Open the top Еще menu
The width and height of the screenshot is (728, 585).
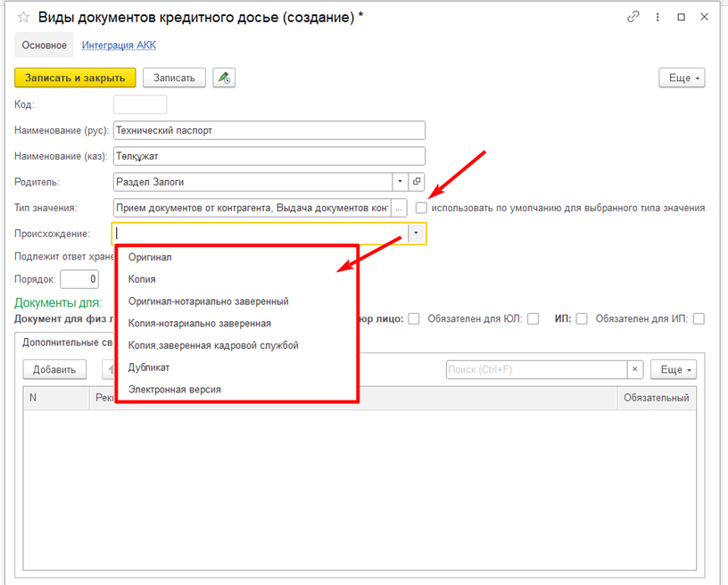coord(682,78)
